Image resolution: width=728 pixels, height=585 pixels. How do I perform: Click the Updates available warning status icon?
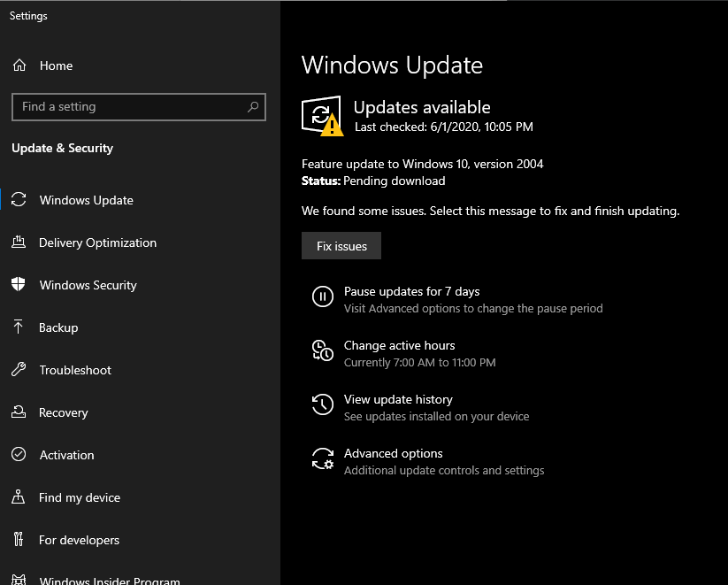[x=323, y=116]
